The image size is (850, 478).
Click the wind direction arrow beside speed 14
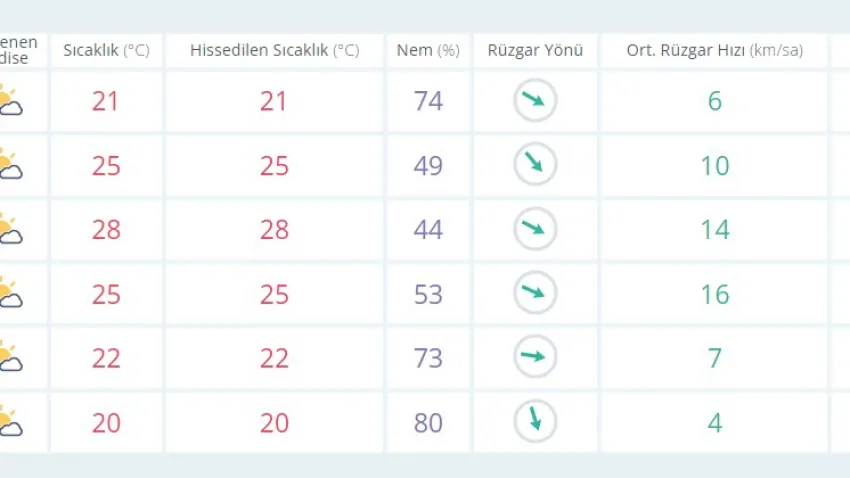tap(535, 229)
